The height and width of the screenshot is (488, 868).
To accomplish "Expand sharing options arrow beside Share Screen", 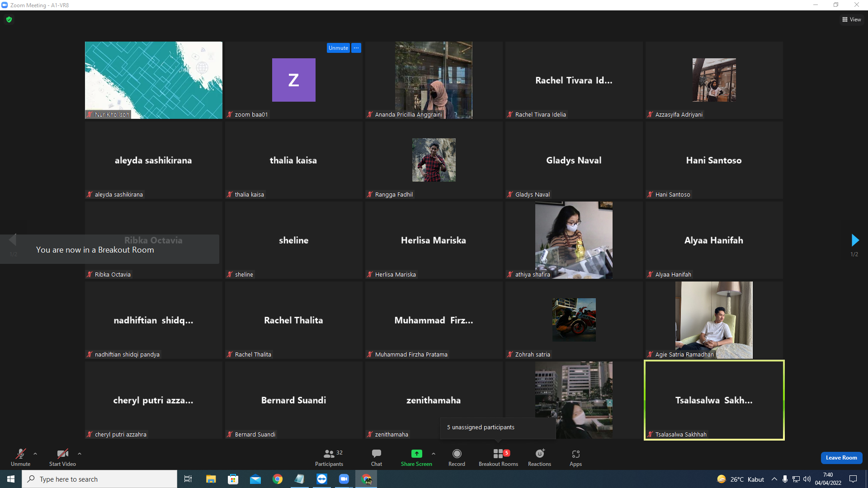I will [x=434, y=454].
